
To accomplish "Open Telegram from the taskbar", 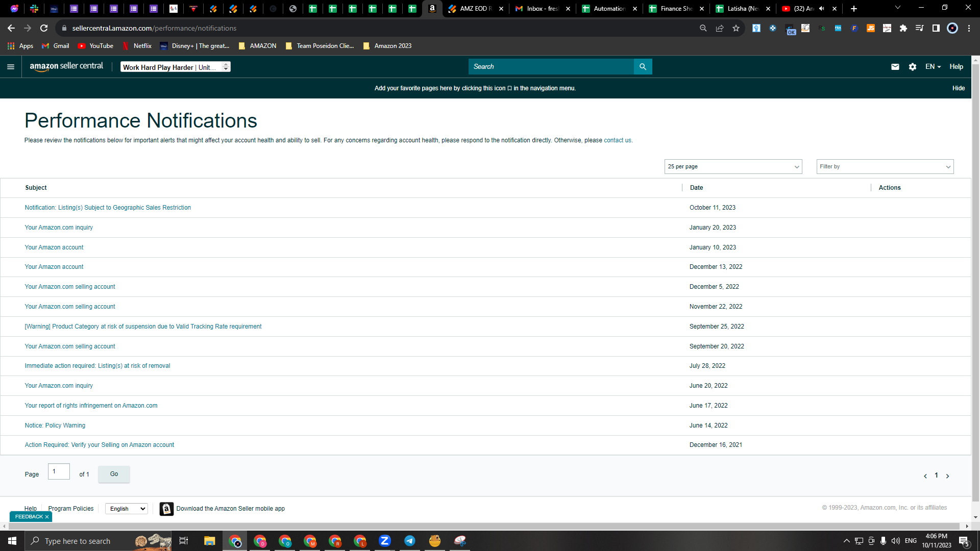I will pos(410,541).
